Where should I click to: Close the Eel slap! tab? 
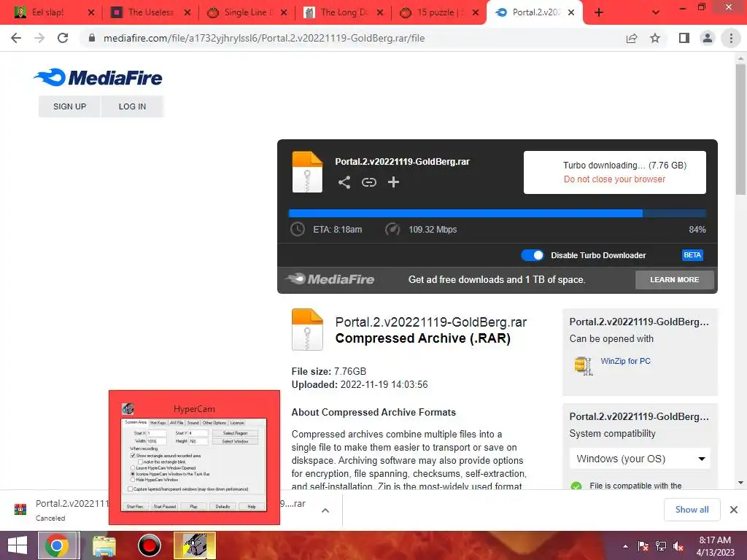[91, 12]
